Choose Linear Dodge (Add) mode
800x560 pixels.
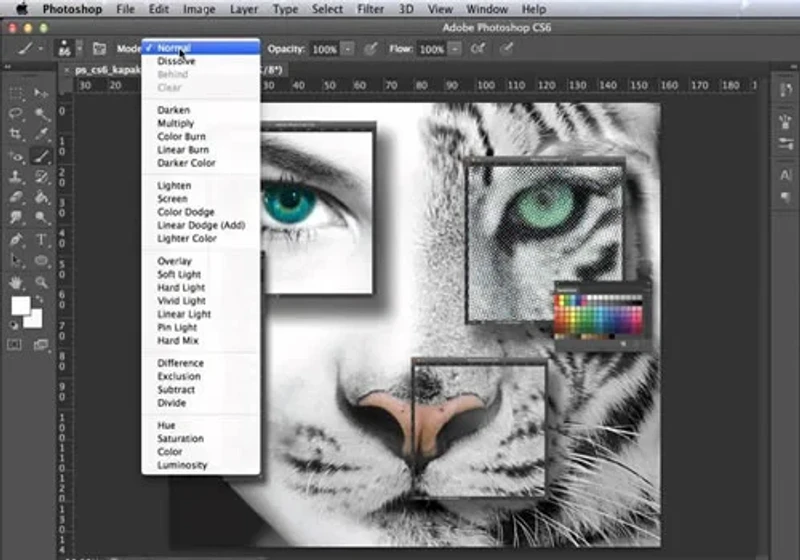[201, 225]
